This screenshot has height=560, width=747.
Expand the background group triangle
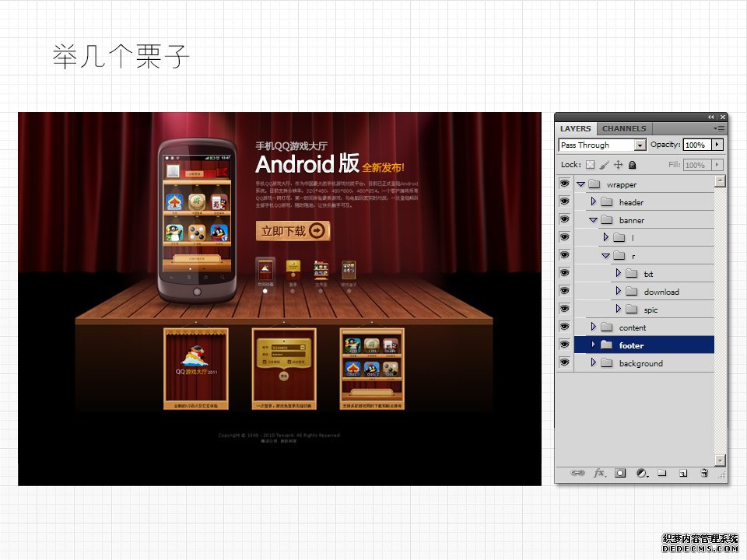[593, 362]
